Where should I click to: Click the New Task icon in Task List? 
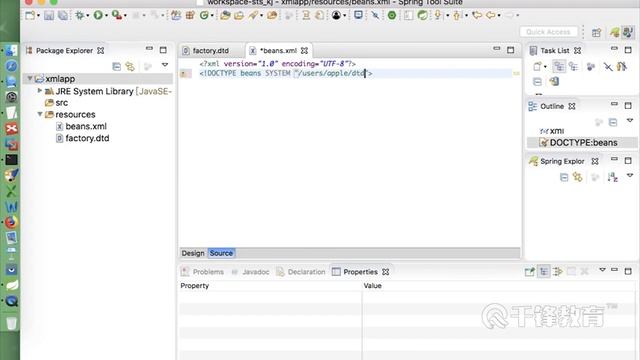tap(538, 67)
